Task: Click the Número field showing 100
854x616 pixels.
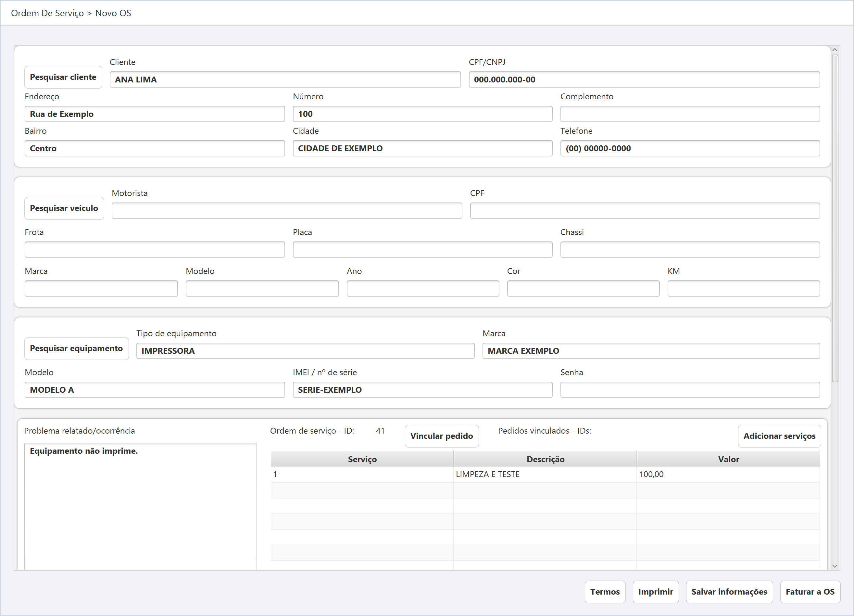Action: point(422,114)
